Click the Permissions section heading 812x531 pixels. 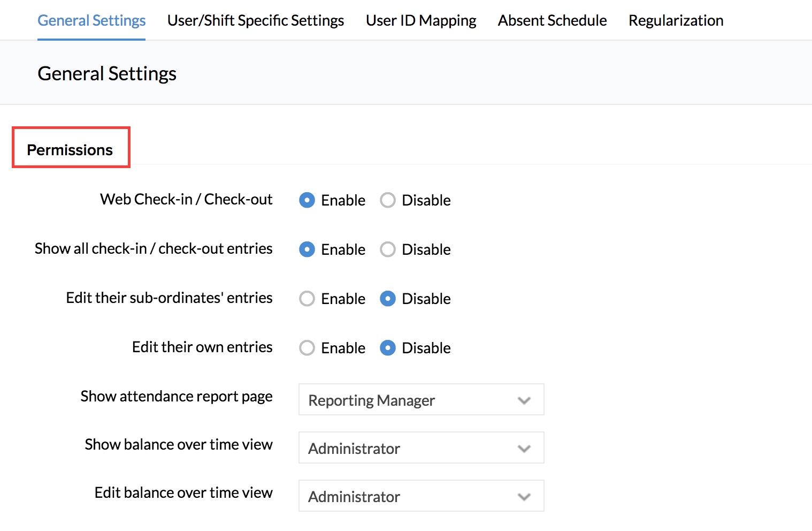coord(70,150)
